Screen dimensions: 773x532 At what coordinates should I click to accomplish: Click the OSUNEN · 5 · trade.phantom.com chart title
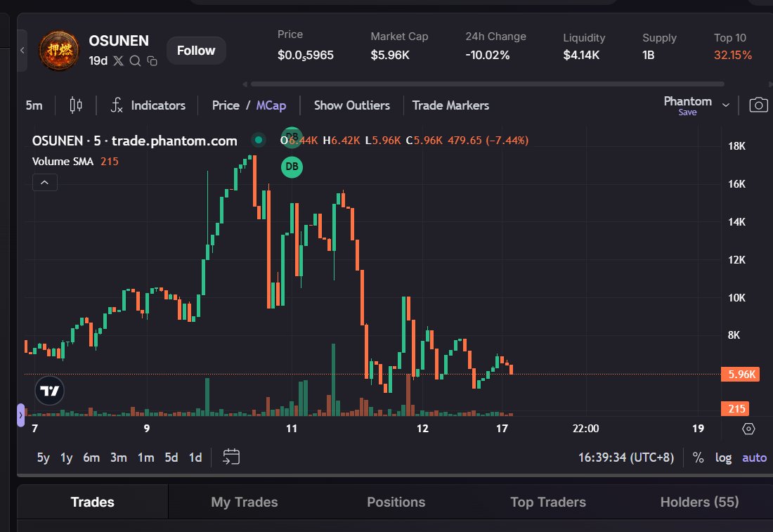click(x=135, y=141)
